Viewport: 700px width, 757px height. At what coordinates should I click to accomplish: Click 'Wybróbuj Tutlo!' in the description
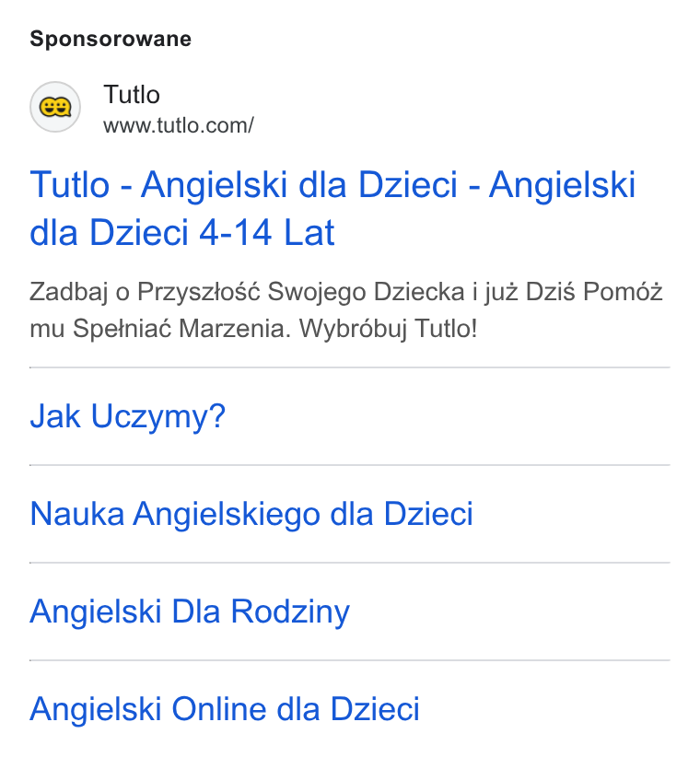pyautogui.click(x=388, y=329)
